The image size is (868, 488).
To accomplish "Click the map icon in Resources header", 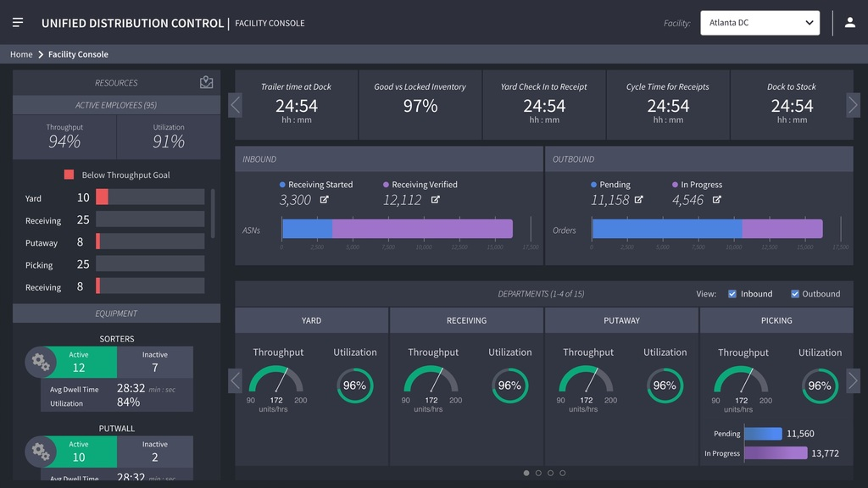I will coord(205,82).
